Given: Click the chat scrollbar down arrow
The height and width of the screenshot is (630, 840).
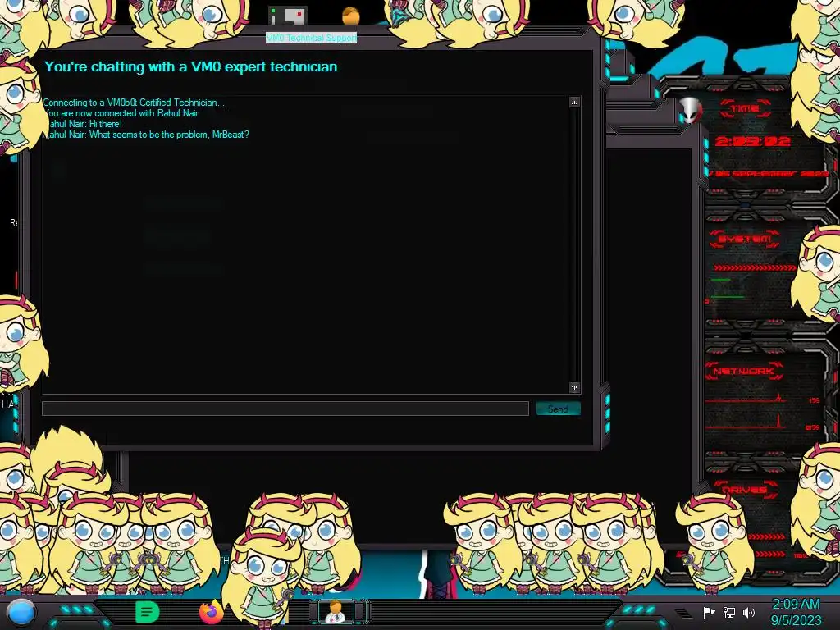Looking at the screenshot, I should tap(574, 387).
